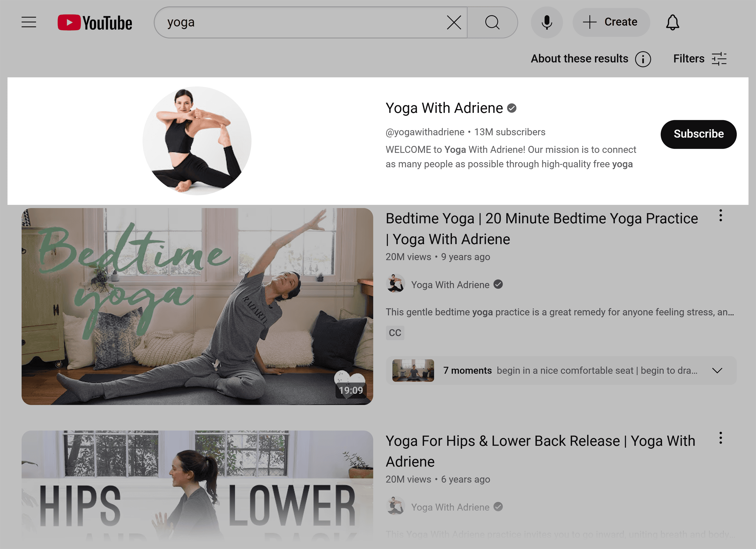Viewport: 756px width, 549px height.
Task: Open Yoga For Hips & Lower Back Release title
Action: pos(540,451)
